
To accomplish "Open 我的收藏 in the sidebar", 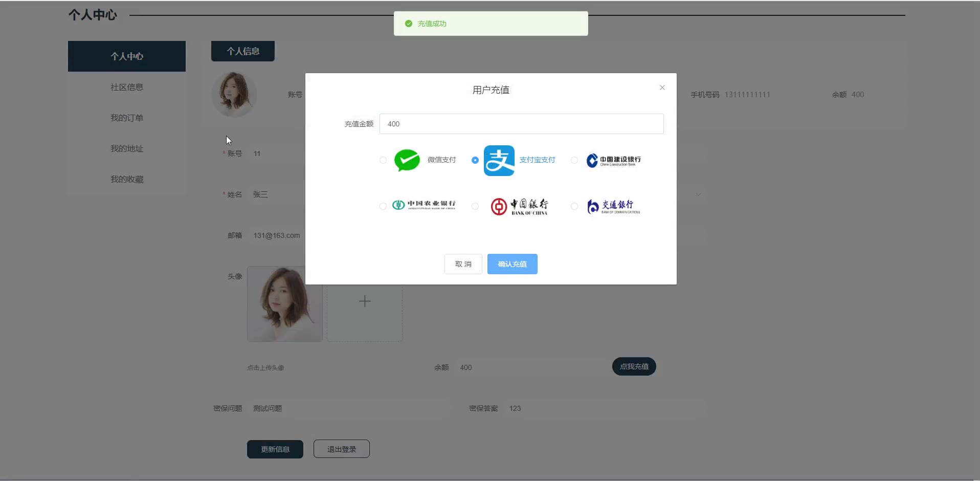I will click(x=127, y=179).
